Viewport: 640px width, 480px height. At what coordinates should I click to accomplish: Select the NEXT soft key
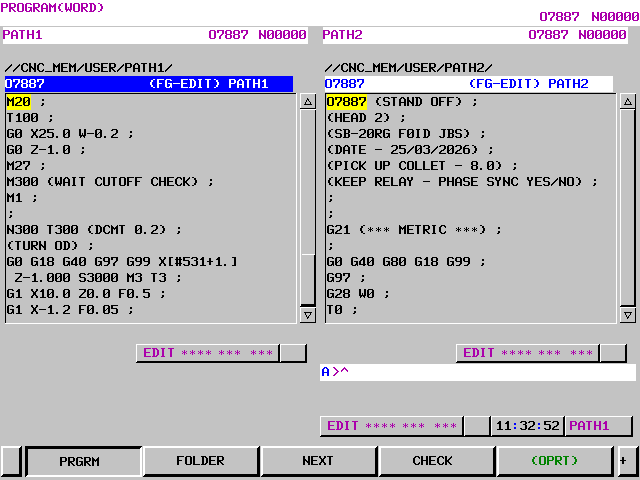tap(318, 461)
